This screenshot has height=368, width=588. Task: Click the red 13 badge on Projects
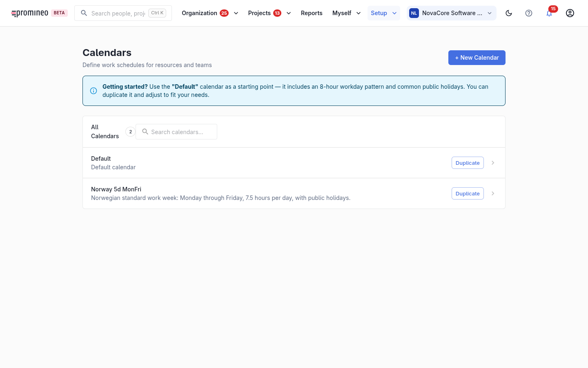coord(277,13)
